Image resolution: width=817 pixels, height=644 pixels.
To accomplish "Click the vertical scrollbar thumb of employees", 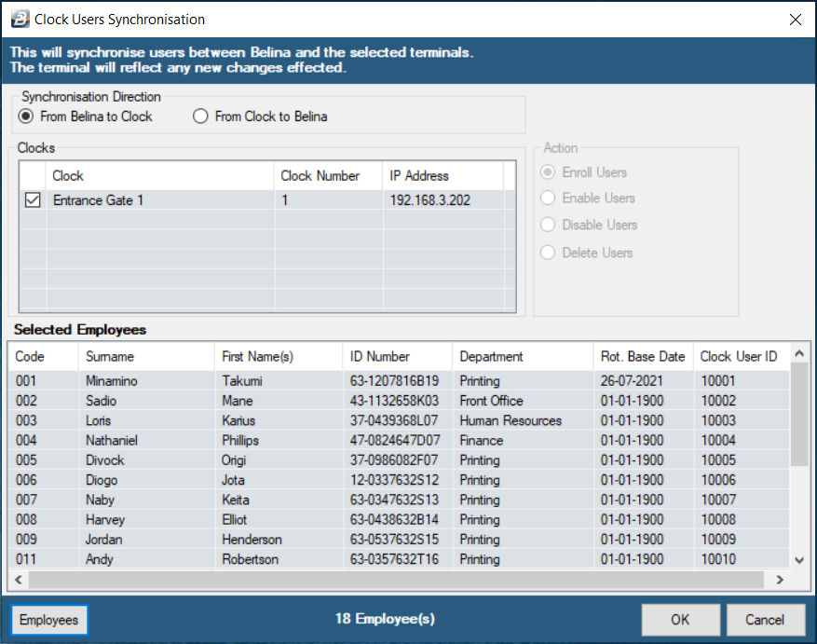I will pyautogui.click(x=800, y=414).
